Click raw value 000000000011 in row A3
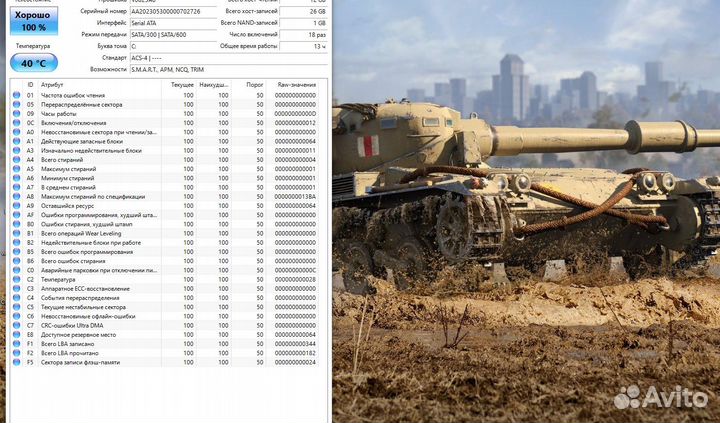The image size is (720, 423). point(295,150)
